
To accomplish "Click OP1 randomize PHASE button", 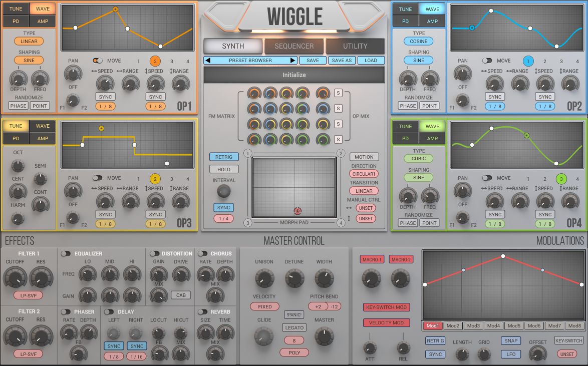I will click(19, 106).
